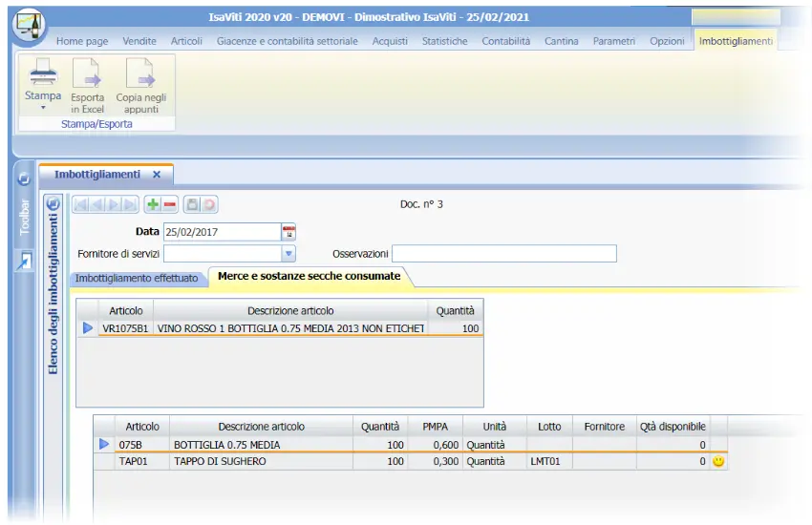Add new record with green plus
812x525 pixels.
(x=153, y=205)
